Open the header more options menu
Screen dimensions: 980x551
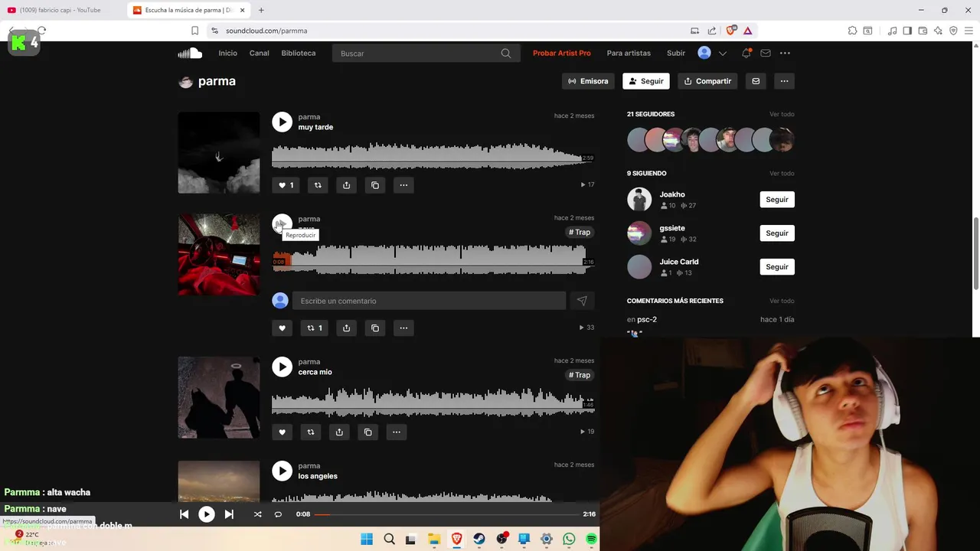pyautogui.click(x=785, y=53)
